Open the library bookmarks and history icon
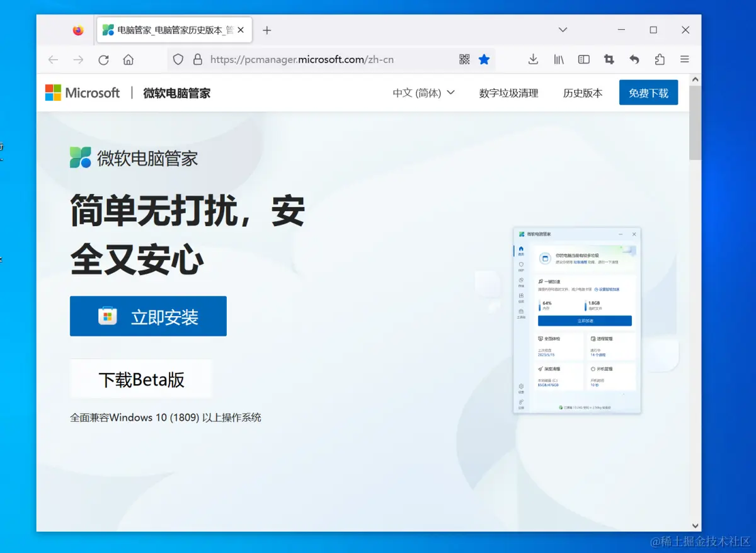The width and height of the screenshot is (756, 553). [x=559, y=60]
